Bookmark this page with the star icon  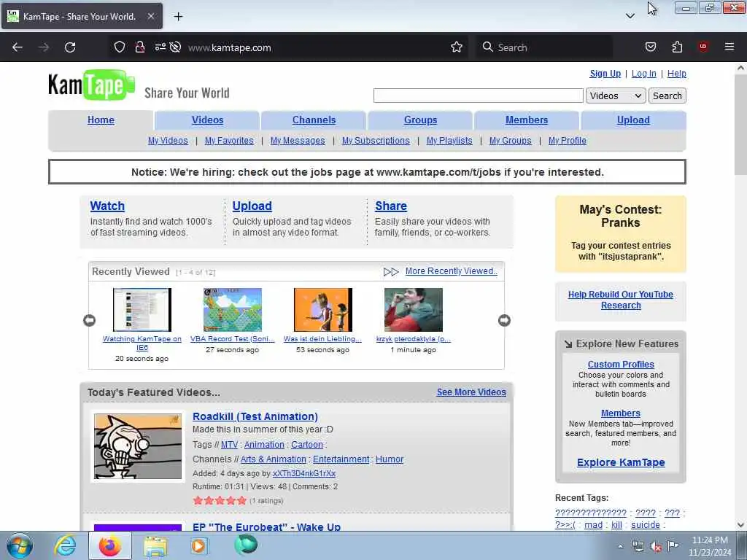(x=457, y=47)
